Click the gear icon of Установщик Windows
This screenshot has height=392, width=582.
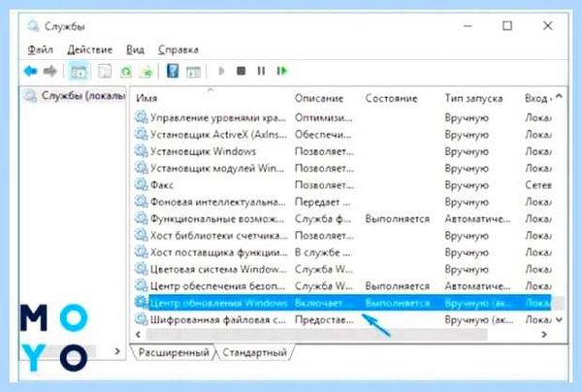(x=141, y=150)
